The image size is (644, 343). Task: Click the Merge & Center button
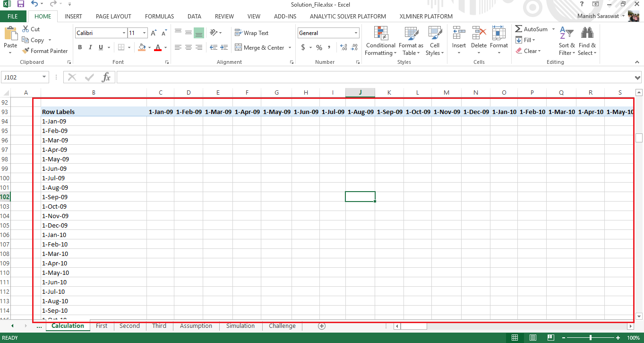[259, 48]
